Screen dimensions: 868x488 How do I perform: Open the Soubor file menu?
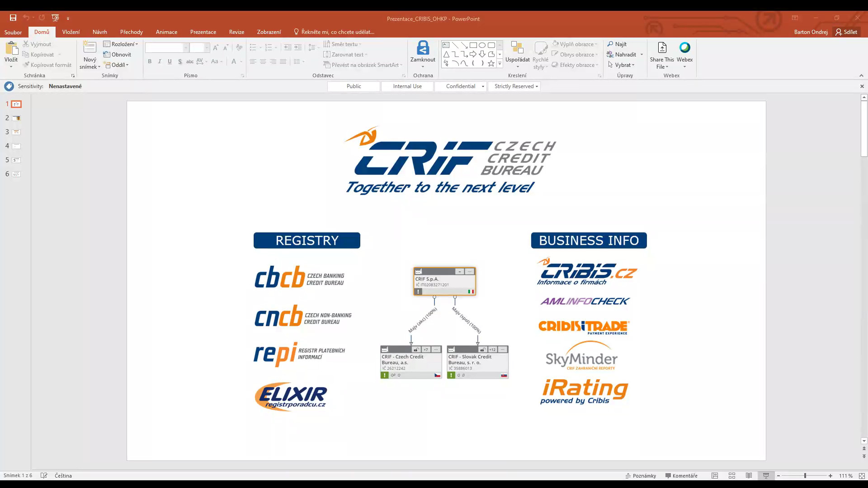pos(13,32)
